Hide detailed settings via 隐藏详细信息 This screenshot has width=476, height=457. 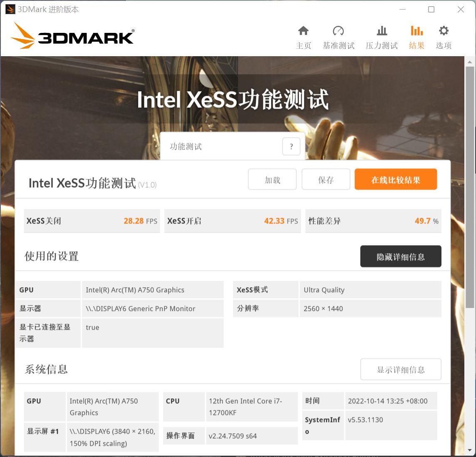(400, 256)
